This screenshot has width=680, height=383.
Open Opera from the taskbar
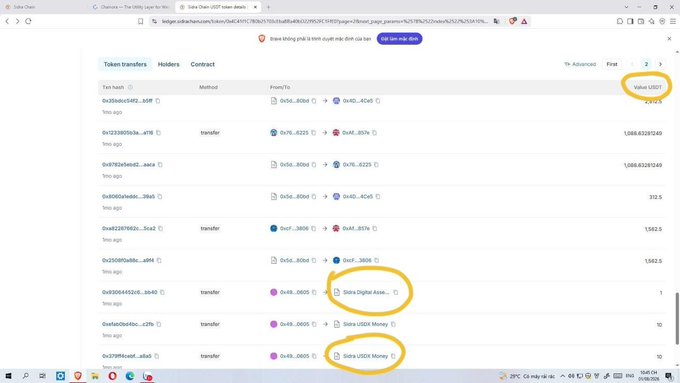click(112, 376)
